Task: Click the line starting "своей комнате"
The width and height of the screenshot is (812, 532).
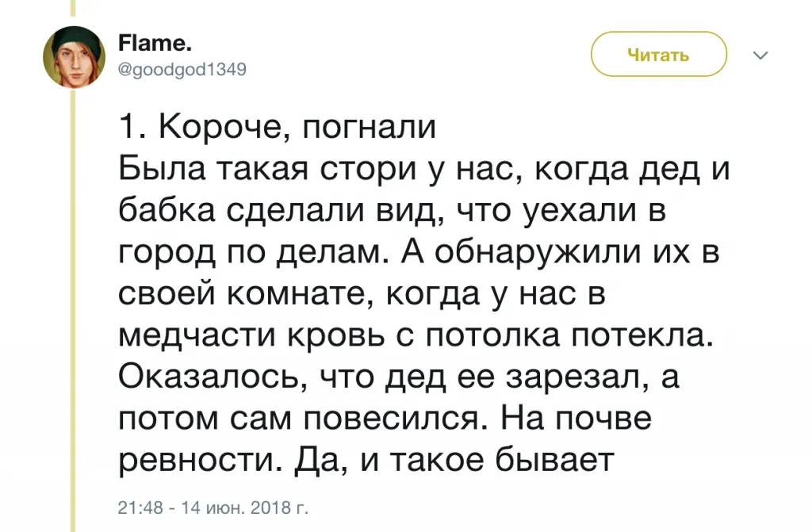Action: pyautogui.click(x=362, y=294)
